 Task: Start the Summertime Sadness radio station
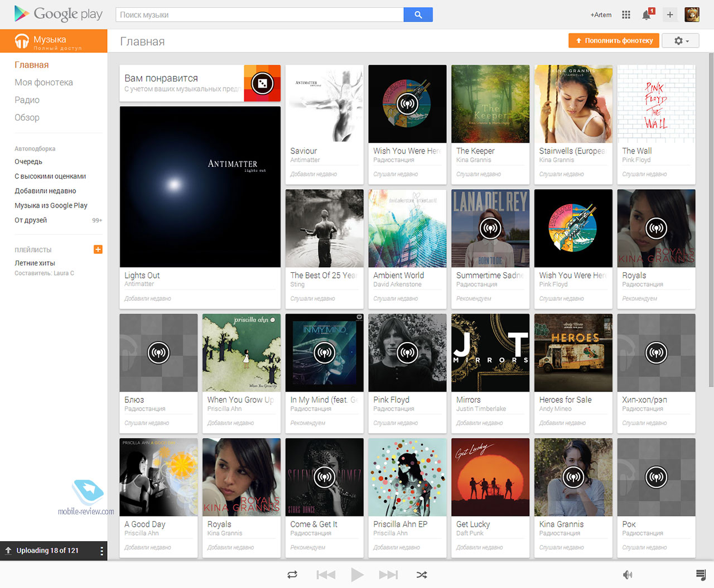click(490, 228)
